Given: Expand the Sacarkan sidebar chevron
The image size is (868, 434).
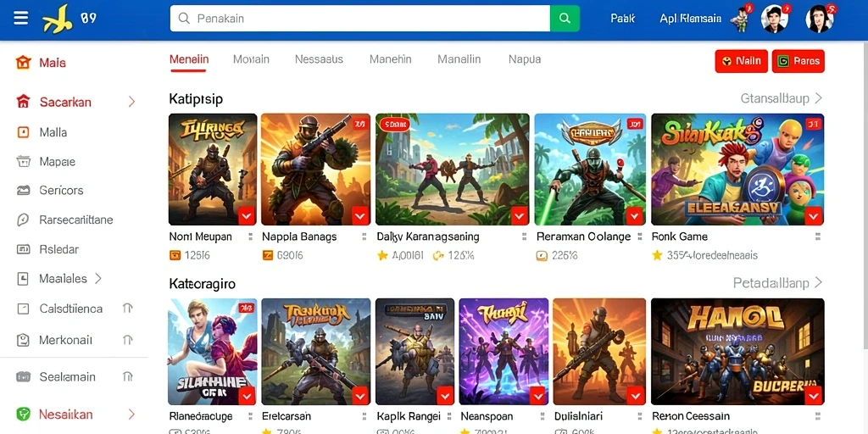Looking at the screenshot, I should pos(131,102).
